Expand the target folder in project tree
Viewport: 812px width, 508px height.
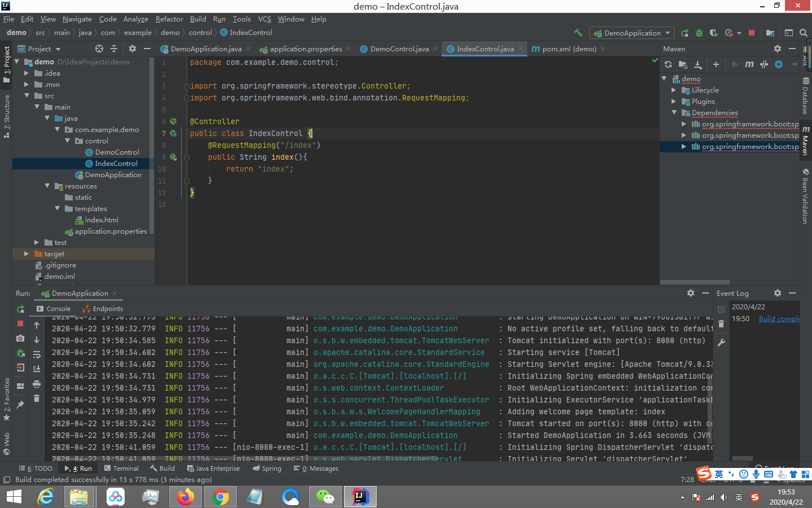(27, 254)
